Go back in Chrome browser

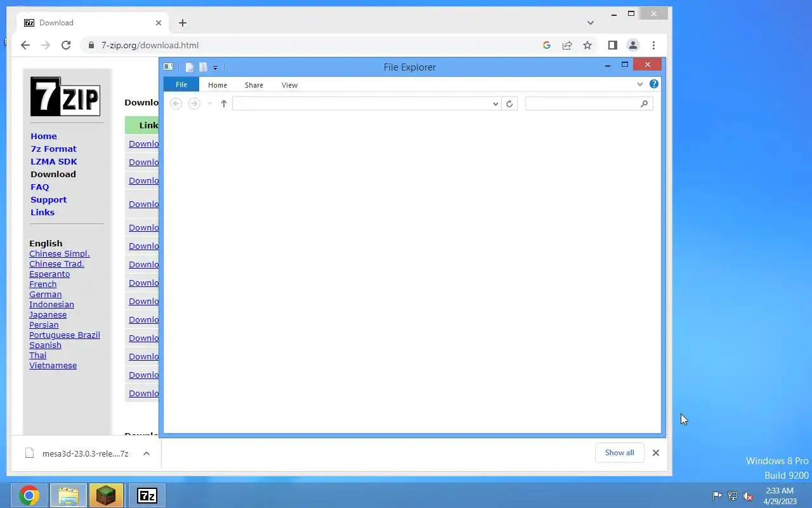pos(25,45)
